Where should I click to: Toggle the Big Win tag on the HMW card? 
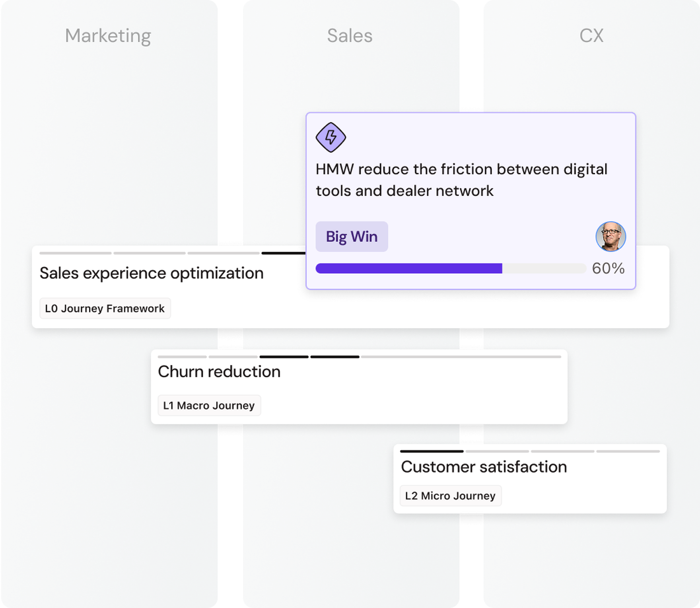coord(351,237)
